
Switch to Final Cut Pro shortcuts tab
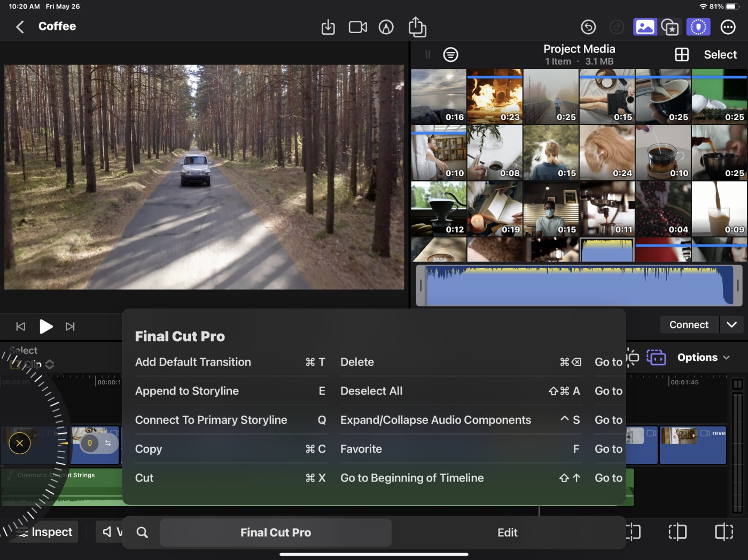[276, 532]
